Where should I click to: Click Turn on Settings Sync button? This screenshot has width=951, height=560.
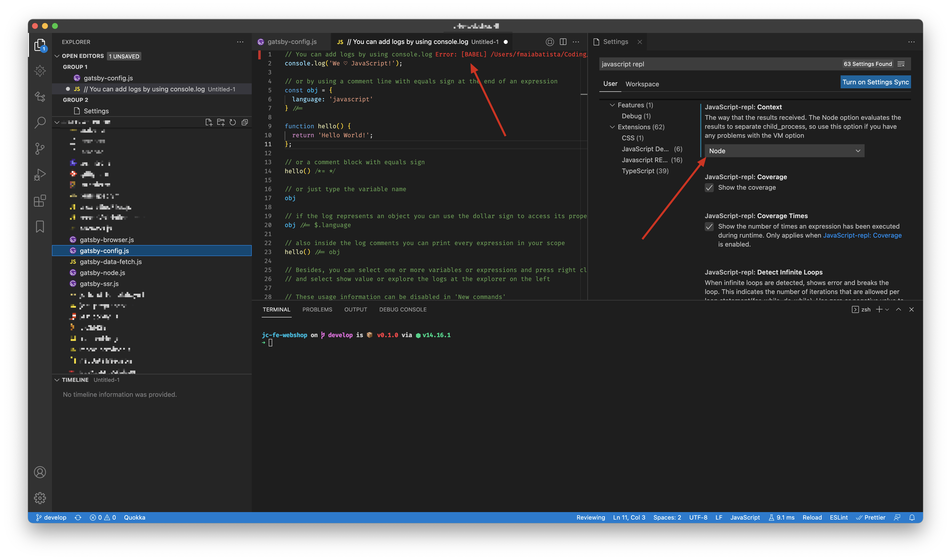point(875,82)
